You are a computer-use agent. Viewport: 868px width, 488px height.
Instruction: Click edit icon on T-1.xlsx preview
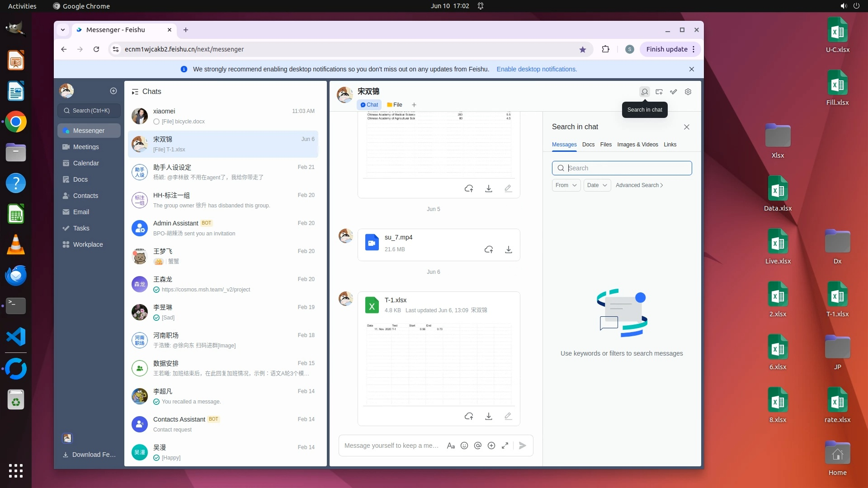508,416
